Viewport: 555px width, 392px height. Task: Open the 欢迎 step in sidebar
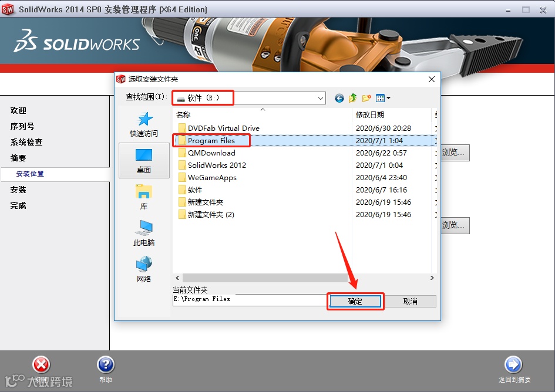click(18, 110)
